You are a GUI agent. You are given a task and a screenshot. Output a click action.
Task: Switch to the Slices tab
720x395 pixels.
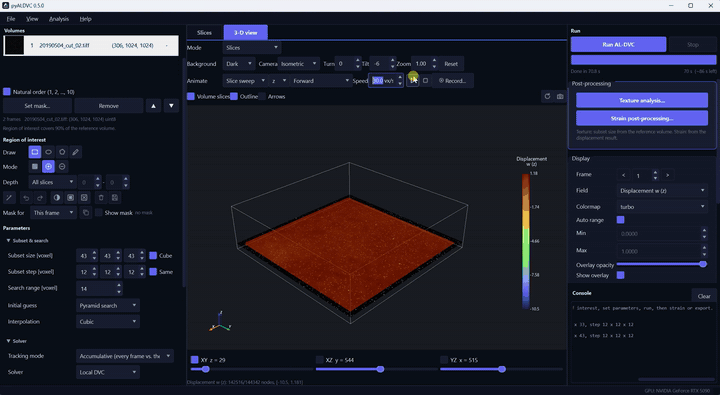coord(204,33)
